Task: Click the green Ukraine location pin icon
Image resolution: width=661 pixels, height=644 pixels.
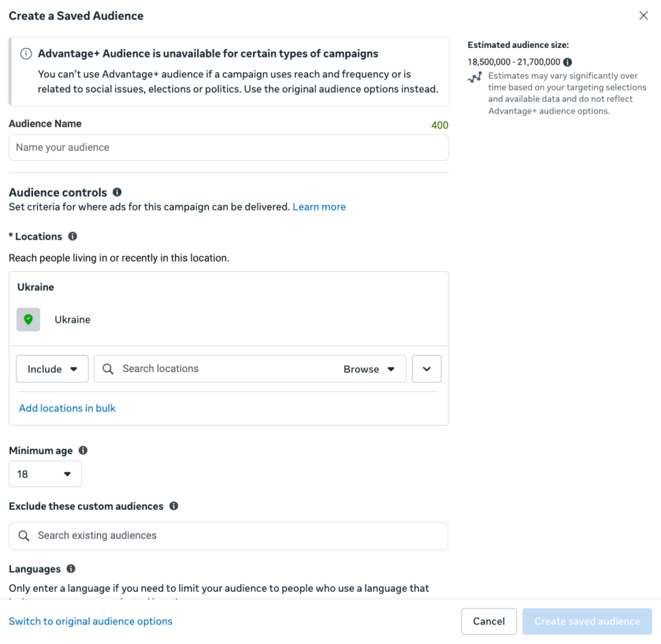Action: [28, 320]
